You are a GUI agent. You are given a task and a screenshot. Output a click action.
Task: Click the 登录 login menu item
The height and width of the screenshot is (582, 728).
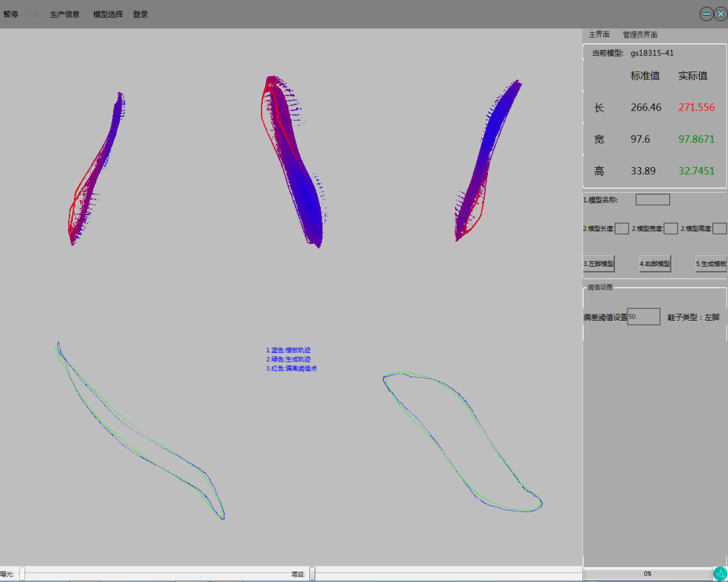pyautogui.click(x=140, y=14)
